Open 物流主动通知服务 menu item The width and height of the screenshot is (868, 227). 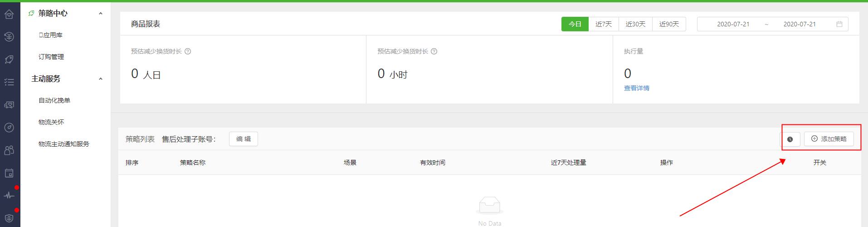point(64,144)
